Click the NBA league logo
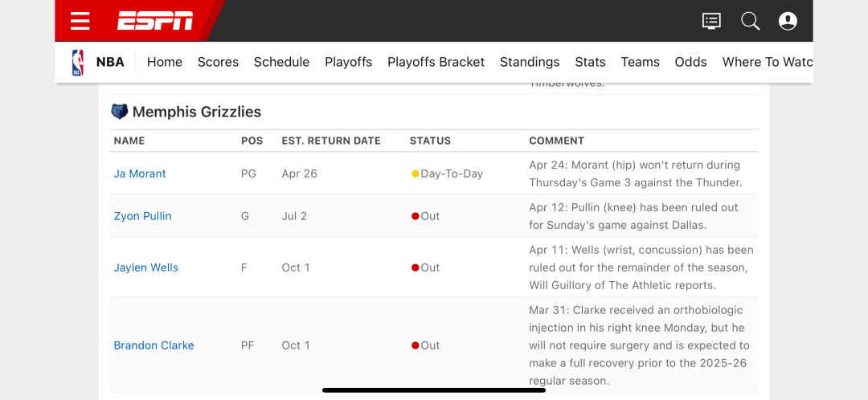Image resolution: width=868 pixels, height=400 pixels. tap(78, 62)
